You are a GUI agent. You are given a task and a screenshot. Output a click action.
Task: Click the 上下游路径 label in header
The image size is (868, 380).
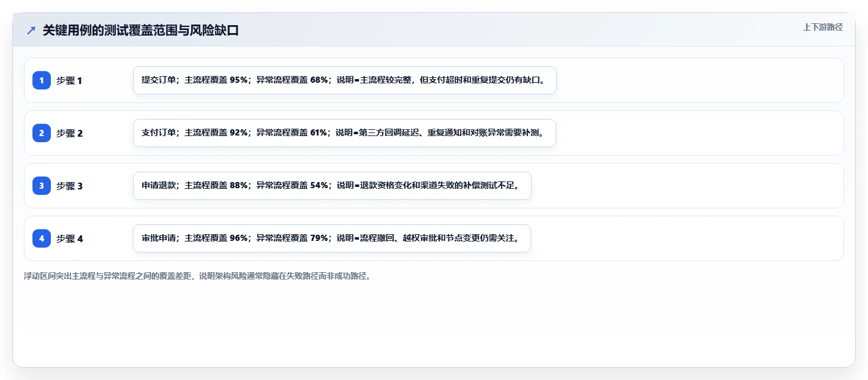pyautogui.click(x=823, y=27)
